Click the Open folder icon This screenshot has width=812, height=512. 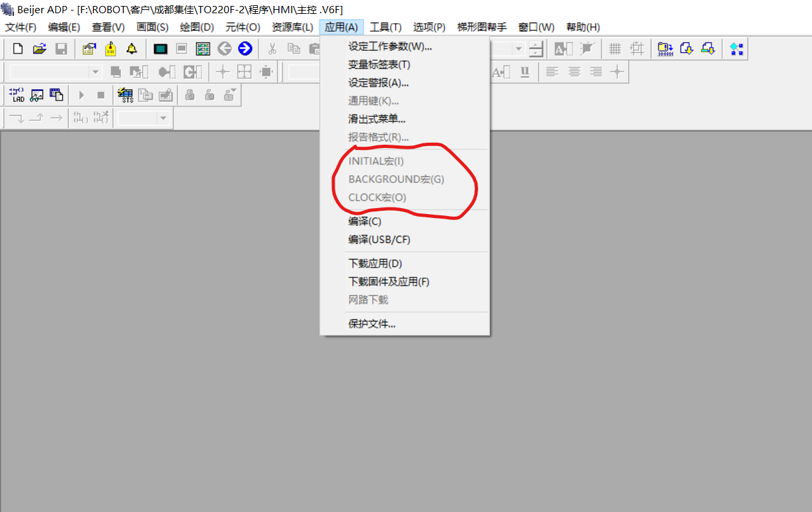coord(39,49)
